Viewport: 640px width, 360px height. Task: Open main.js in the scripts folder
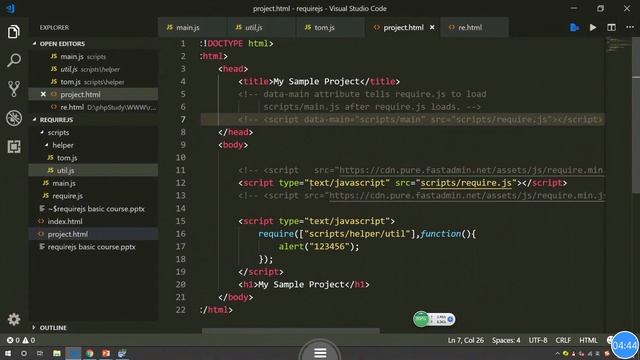click(x=93, y=183)
